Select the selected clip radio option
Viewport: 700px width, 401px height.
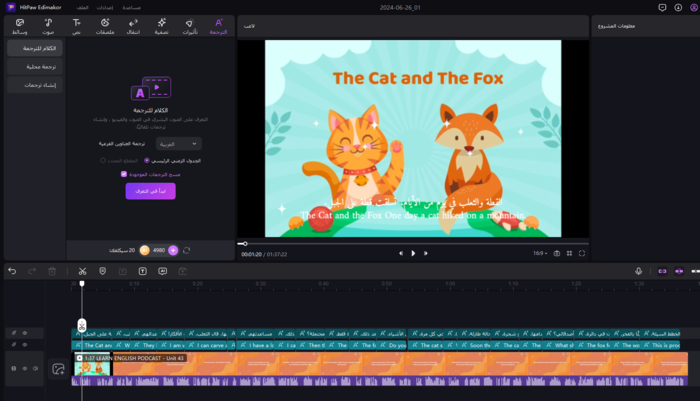click(x=103, y=160)
